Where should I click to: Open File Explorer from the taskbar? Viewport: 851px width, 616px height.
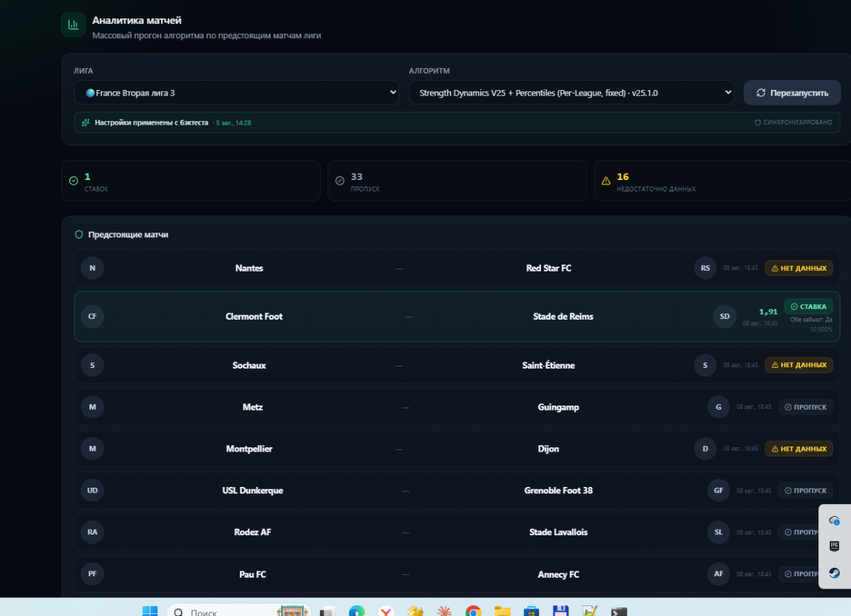(502, 611)
